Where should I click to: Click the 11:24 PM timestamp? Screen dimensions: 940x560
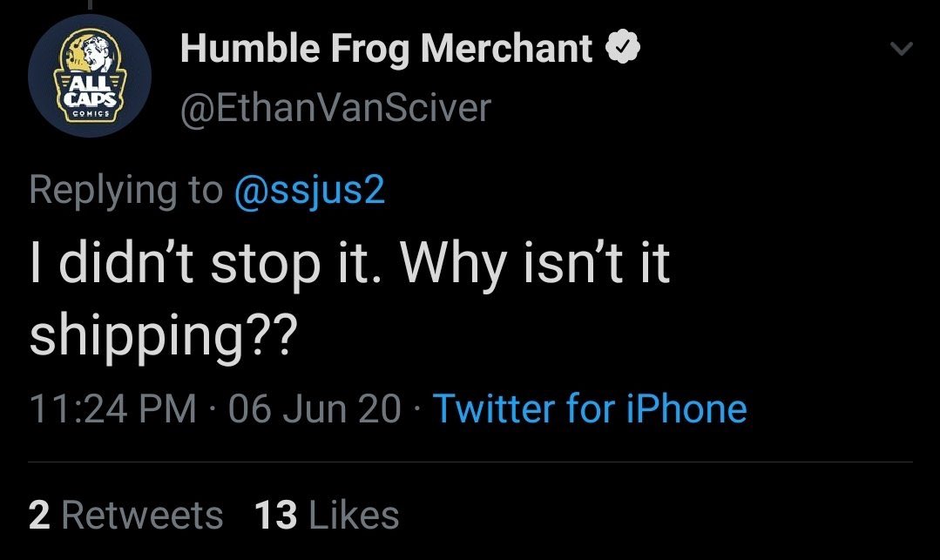(112, 409)
